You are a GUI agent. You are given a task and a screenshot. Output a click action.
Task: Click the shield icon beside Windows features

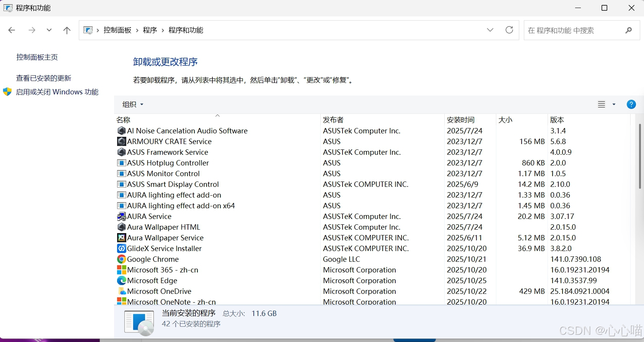click(x=7, y=92)
